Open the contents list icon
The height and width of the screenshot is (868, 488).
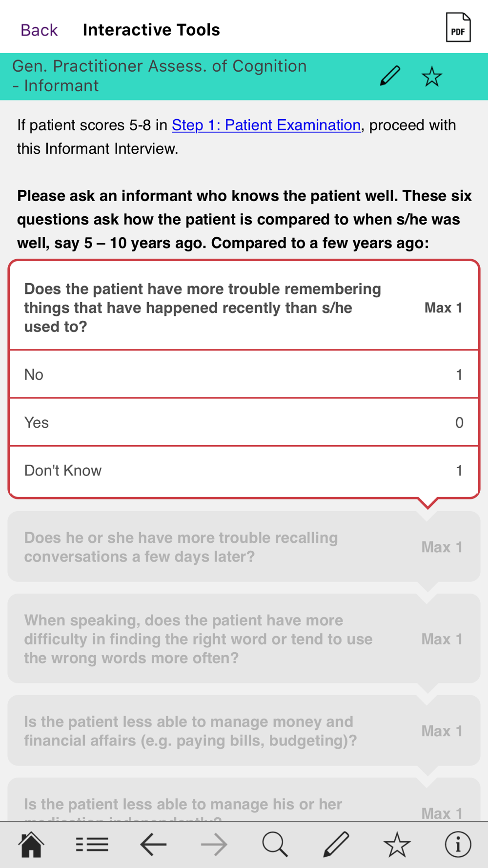pyautogui.click(x=92, y=845)
